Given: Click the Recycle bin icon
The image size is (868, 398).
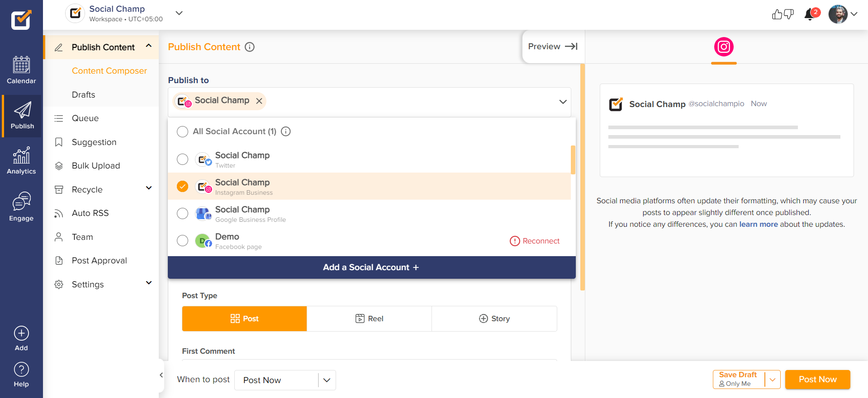Looking at the screenshot, I should (59, 190).
